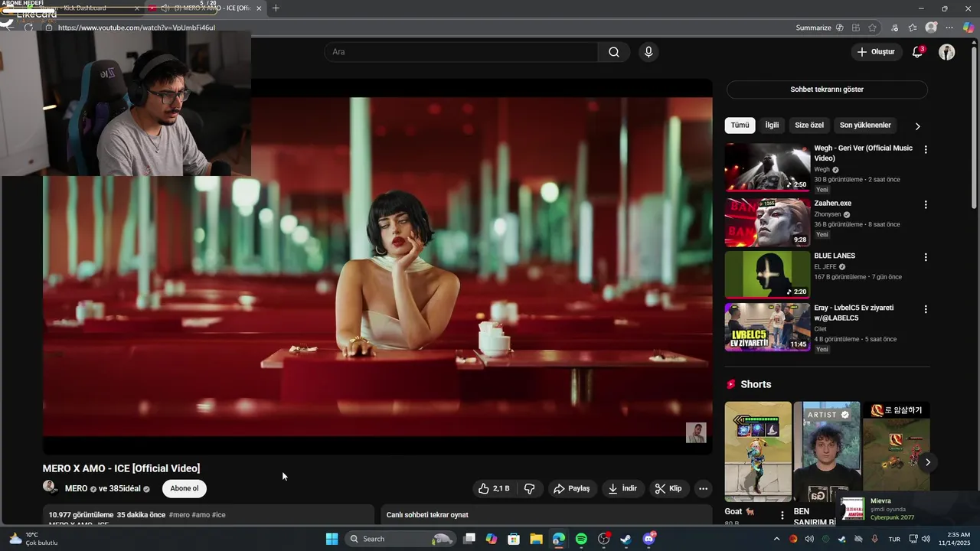
Task: Select the Son yüklenenler filter chip
Action: [x=865, y=125]
